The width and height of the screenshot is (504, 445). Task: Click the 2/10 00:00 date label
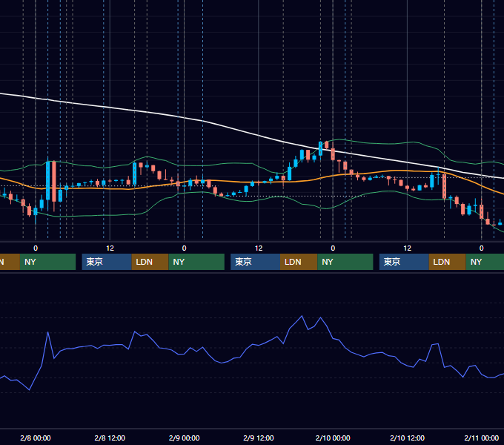click(x=333, y=438)
